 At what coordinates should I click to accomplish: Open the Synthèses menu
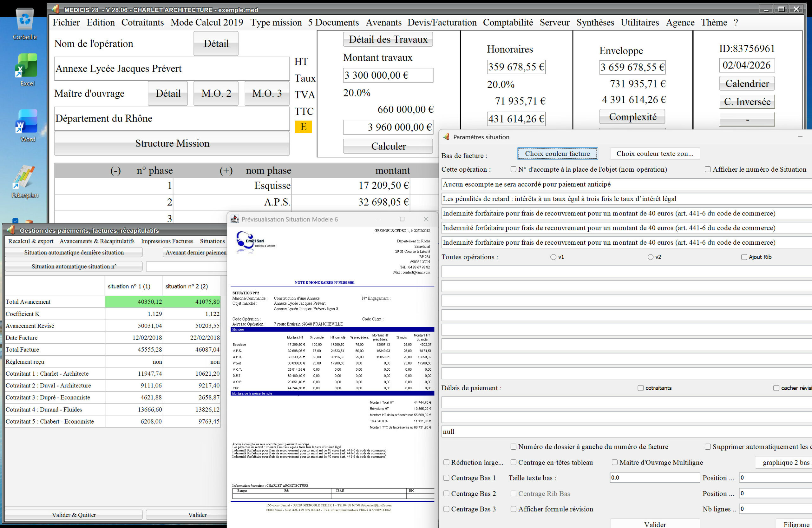pos(595,23)
